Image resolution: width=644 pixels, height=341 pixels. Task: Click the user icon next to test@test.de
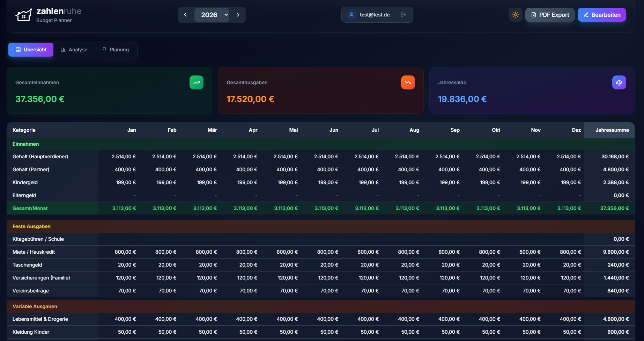pyautogui.click(x=351, y=15)
